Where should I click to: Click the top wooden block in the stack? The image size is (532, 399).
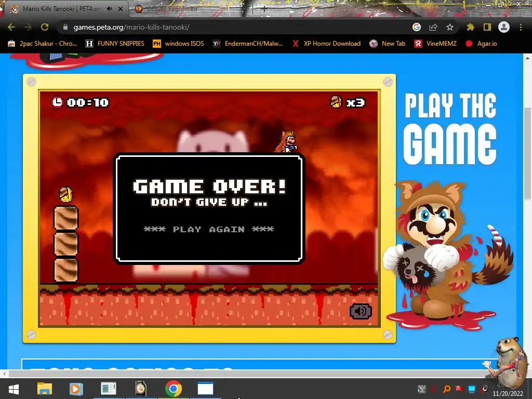pyautogui.click(x=66, y=218)
